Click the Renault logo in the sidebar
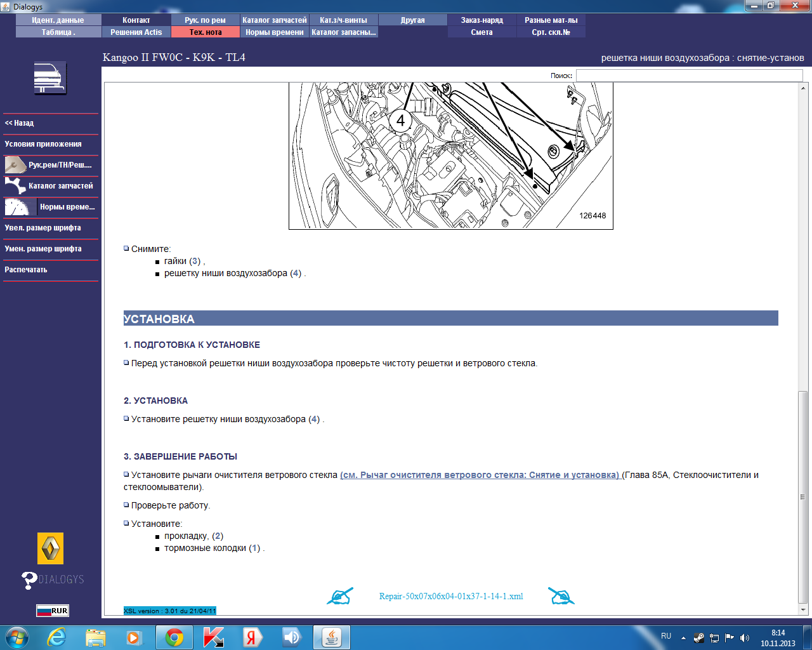Screen dimensions: 812x650 (x=51, y=548)
